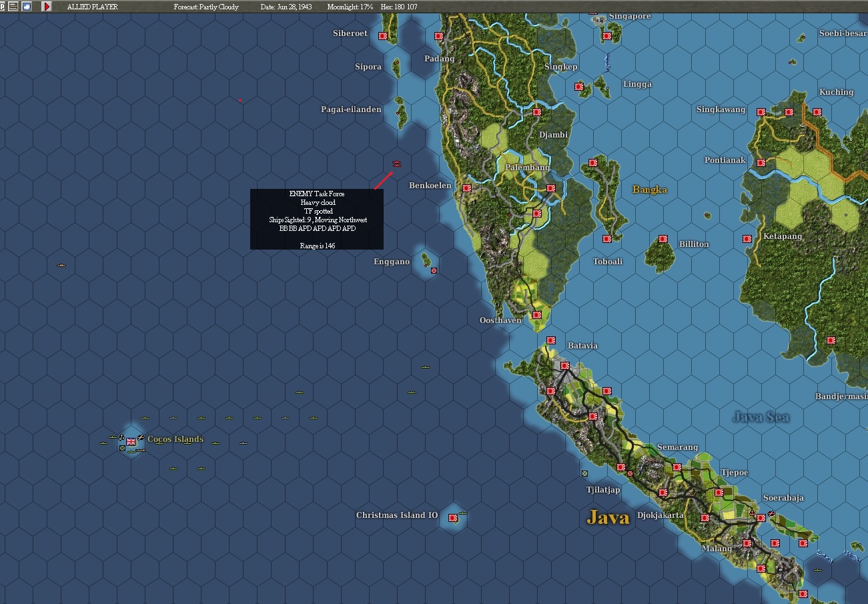Open the weather cloud icon in the top bar
Viewport: 868px width, 604px height.
point(27,6)
